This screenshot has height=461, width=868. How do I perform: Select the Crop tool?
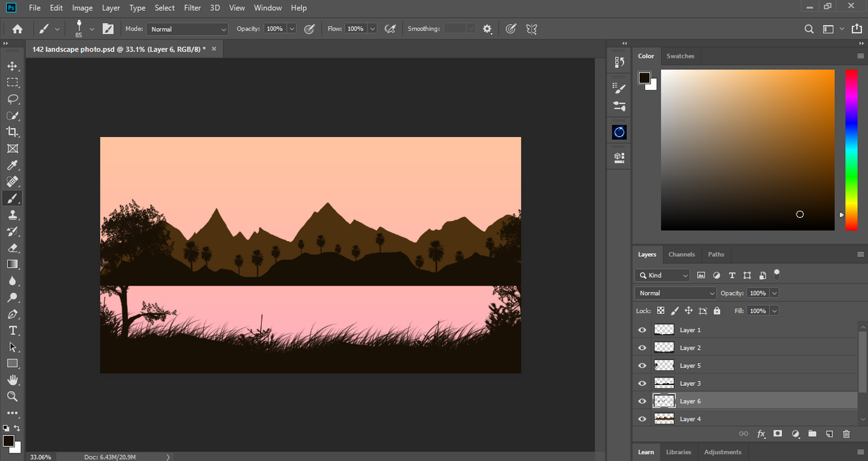pos(12,132)
